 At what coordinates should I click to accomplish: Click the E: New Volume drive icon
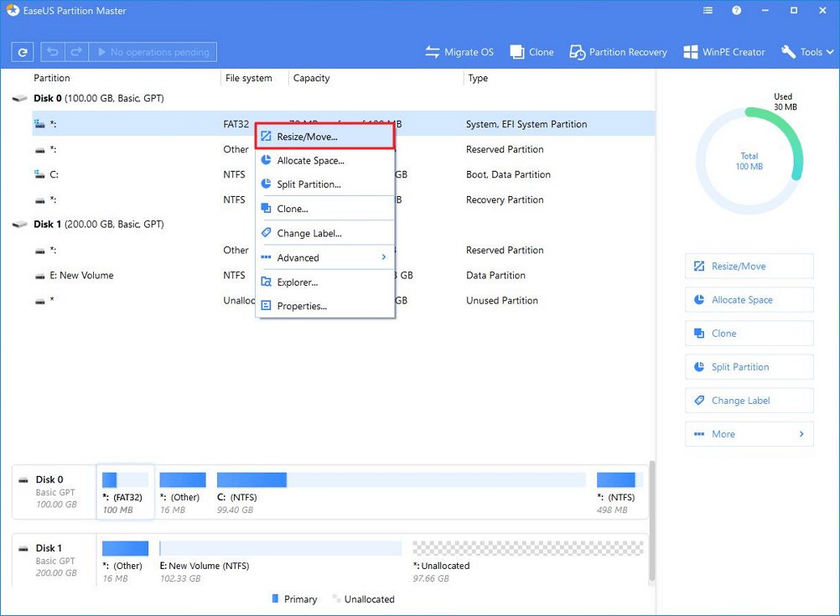39,277
